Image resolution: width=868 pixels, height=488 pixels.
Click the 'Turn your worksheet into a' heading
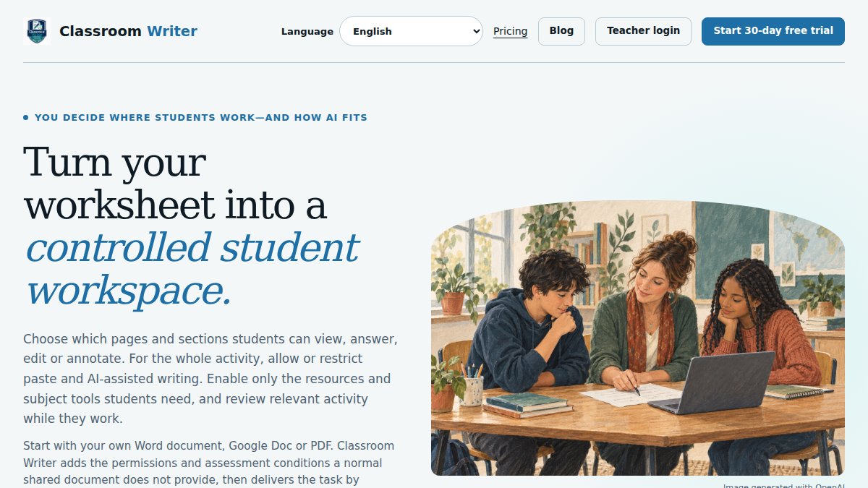pyautogui.click(x=175, y=184)
